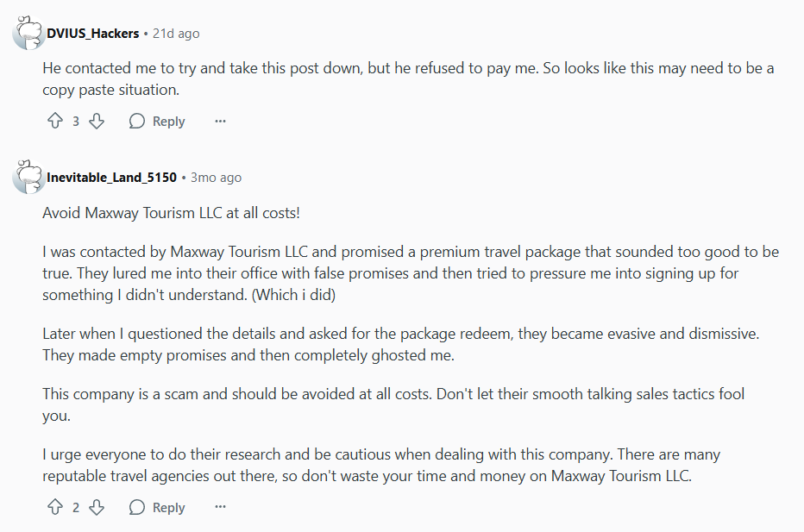Open more options on the Inevitable_Land_5150 comment
This screenshot has height=532, width=804.
click(220, 507)
